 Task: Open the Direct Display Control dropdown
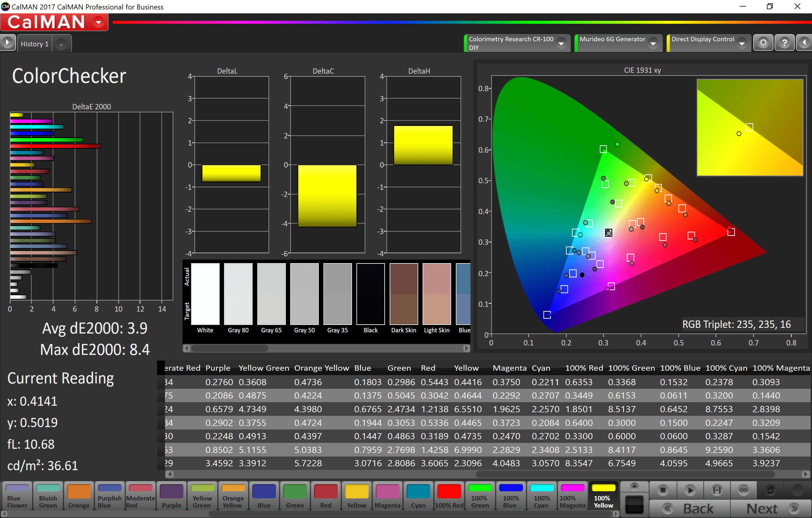click(x=742, y=43)
